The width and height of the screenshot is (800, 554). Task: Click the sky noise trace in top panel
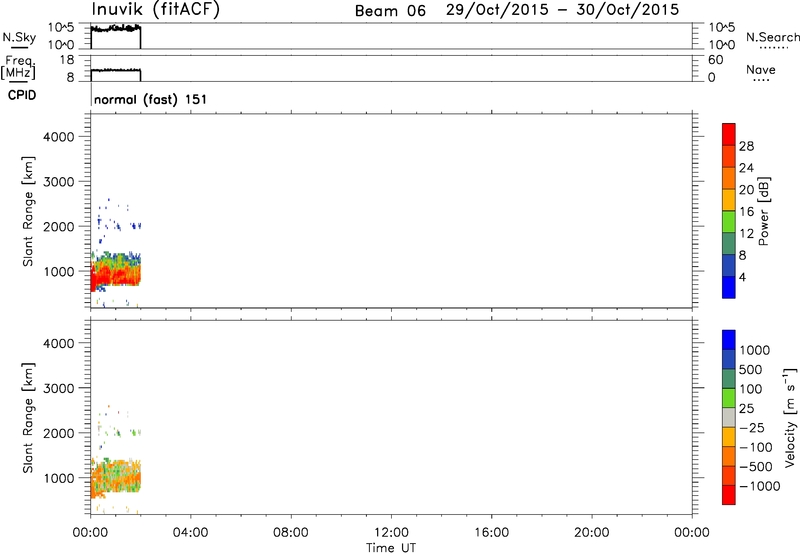[x=115, y=29]
